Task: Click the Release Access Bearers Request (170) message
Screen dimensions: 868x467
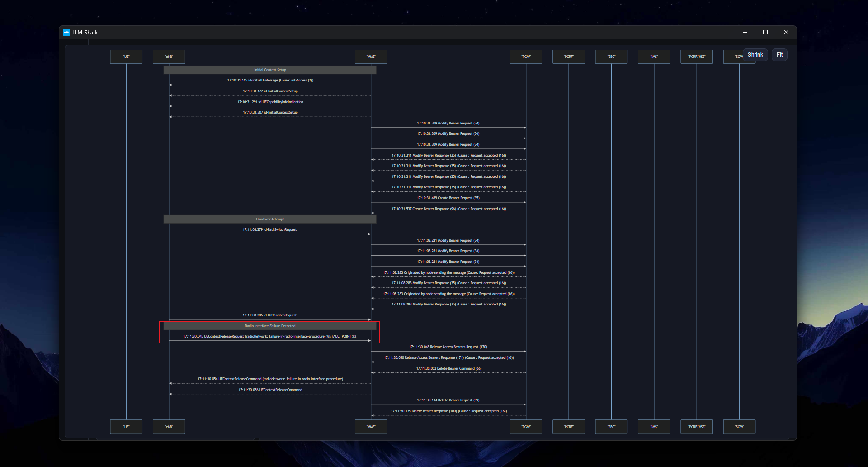Action: pos(448,347)
